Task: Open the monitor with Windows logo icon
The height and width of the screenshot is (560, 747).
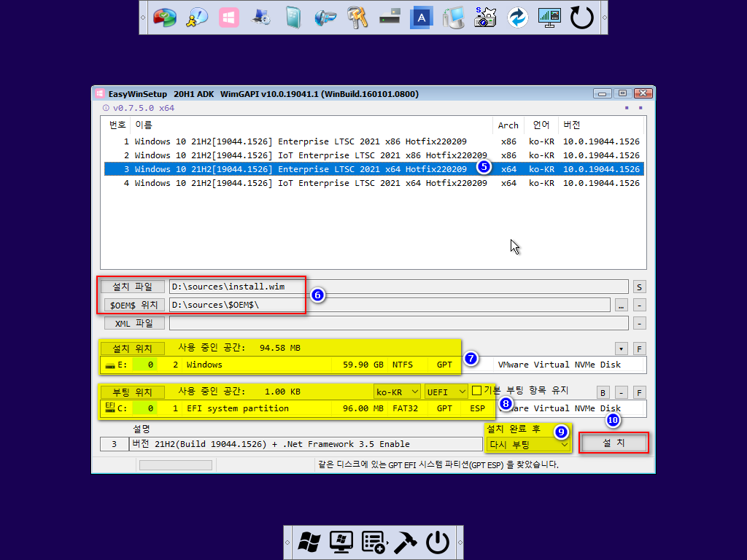Action: pos(341,542)
